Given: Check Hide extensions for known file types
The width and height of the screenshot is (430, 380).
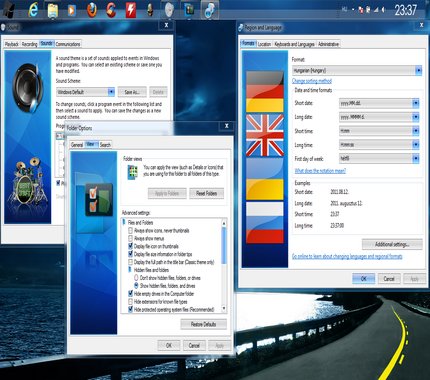Looking at the screenshot, I should 131,302.
